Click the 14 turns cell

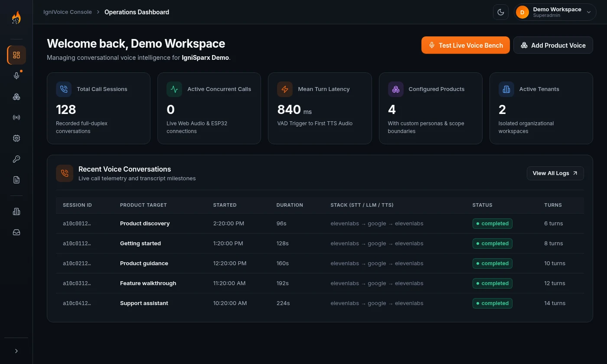pyautogui.click(x=555, y=303)
